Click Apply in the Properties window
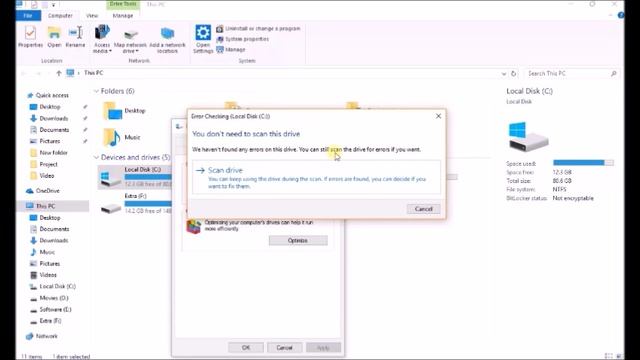 [323, 347]
